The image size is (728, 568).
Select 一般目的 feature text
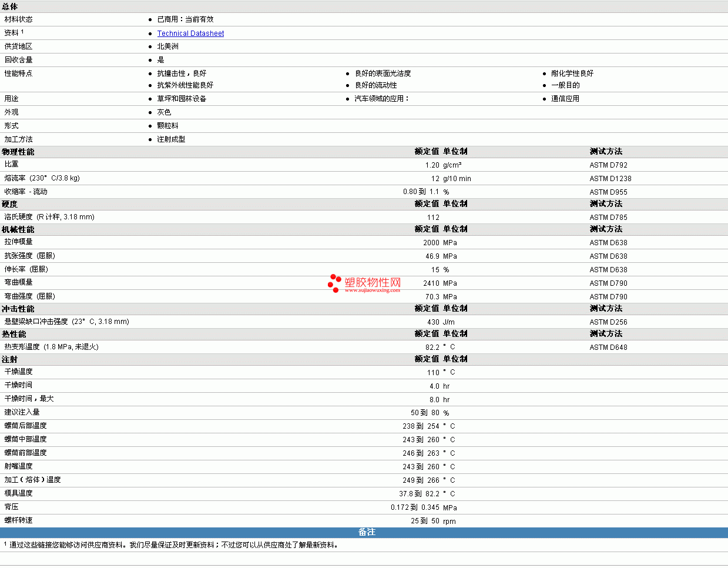pyautogui.click(x=565, y=85)
